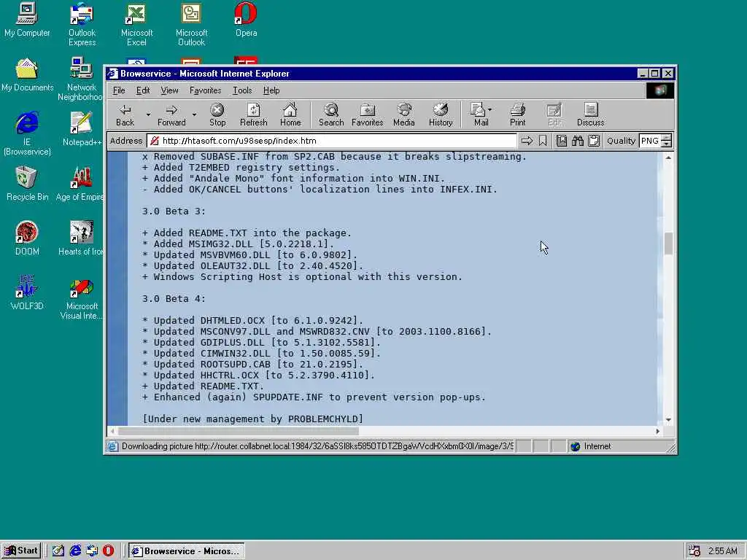Click the vertical scrollbar down arrow
Viewport: 747px width, 560px height.
(668, 419)
